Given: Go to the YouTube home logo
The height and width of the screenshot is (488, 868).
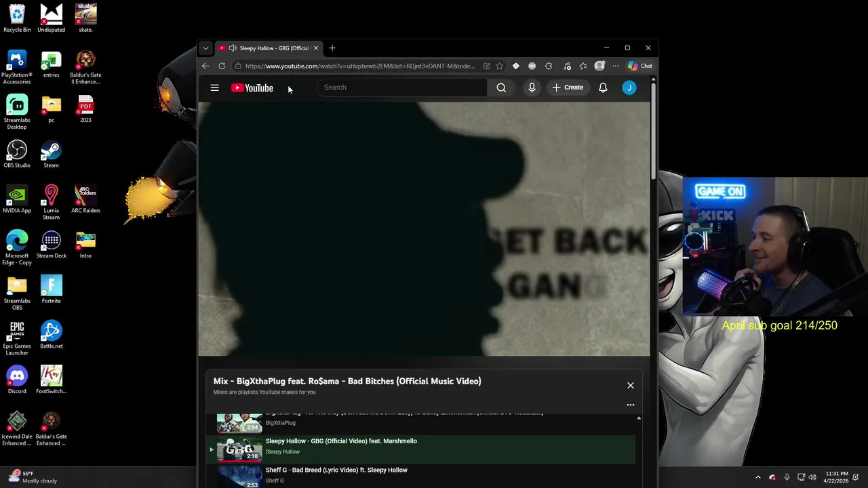Looking at the screenshot, I should [252, 87].
